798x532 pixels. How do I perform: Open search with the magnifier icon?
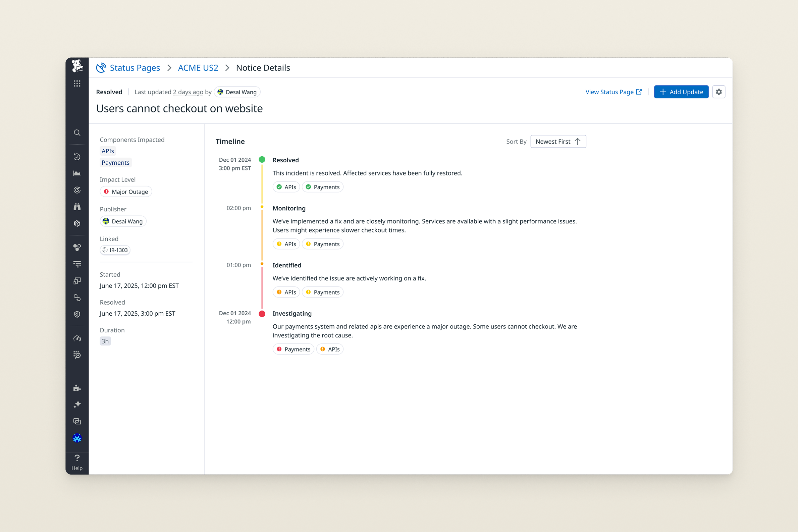(77, 132)
